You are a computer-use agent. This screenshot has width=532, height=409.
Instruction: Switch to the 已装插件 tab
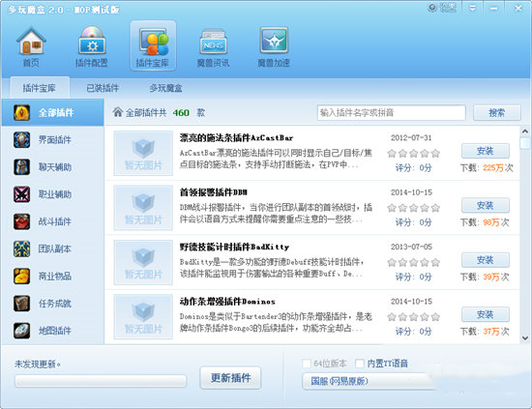coord(103,88)
